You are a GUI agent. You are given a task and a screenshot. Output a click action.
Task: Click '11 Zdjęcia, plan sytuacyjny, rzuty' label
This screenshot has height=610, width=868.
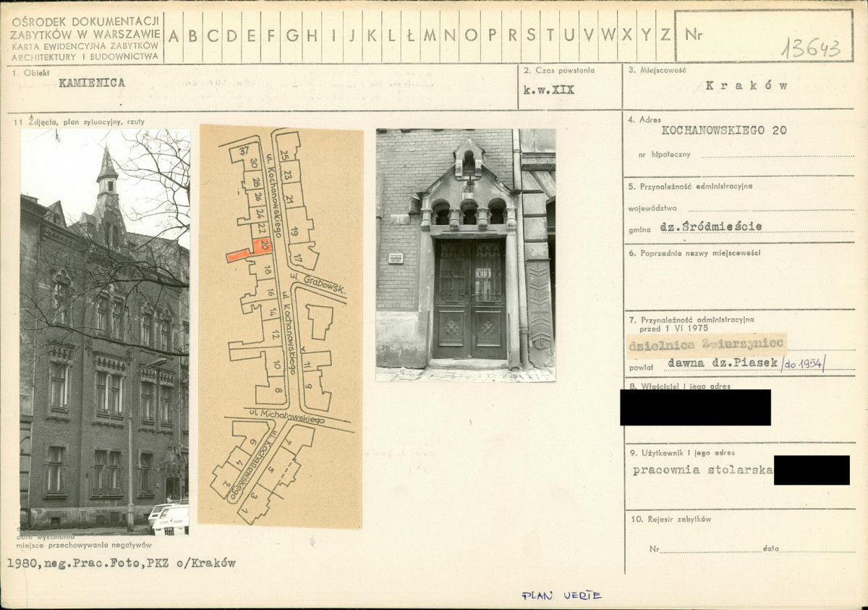tap(79, 122)
